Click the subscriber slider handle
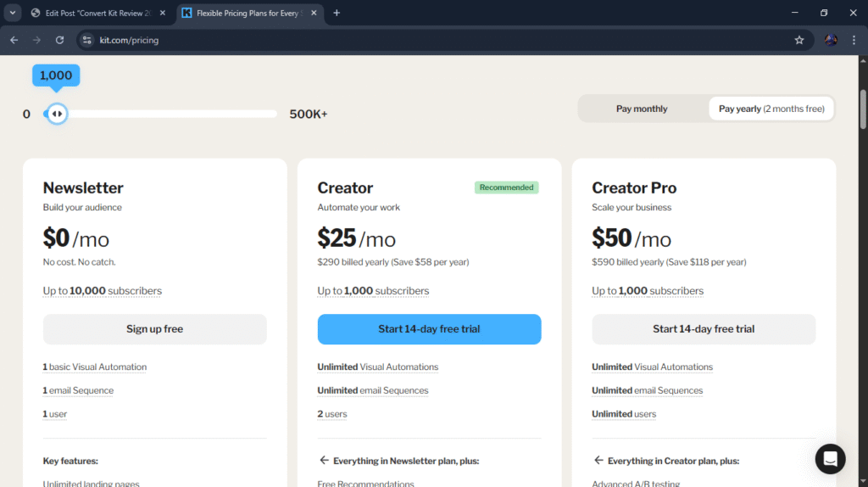Viewport: 868px width, 487px height. click(57, 114)
